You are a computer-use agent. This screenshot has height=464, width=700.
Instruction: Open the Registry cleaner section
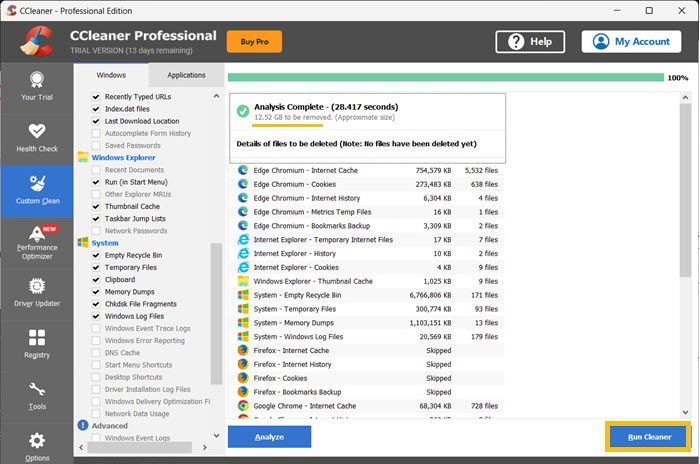click(37, 345)
